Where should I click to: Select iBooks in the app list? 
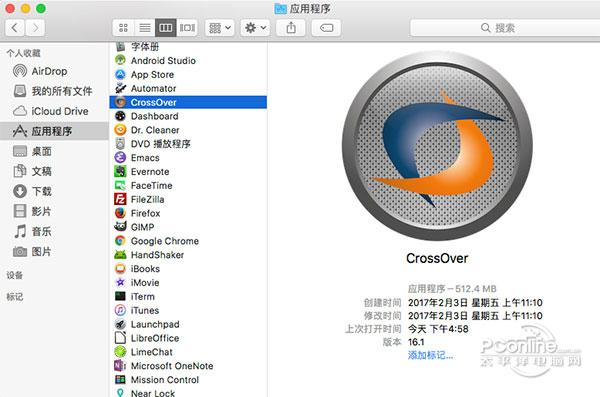coord(188,269)
